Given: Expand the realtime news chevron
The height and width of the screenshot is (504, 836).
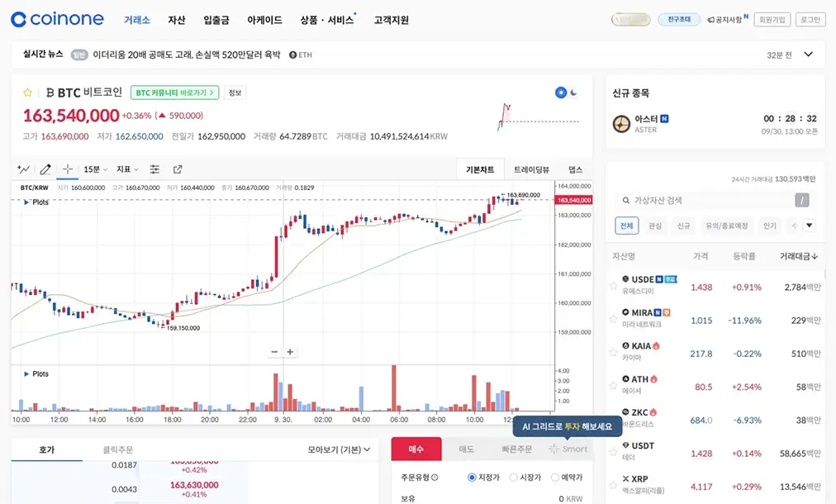Looking at the screenshot, I should click(808, 55).
